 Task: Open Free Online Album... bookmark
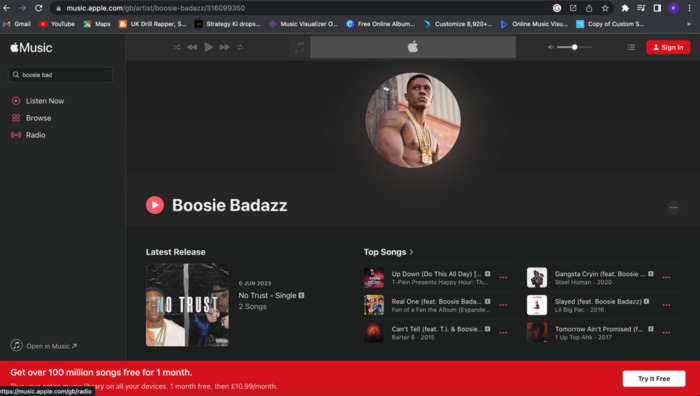(x=380, y=24)
